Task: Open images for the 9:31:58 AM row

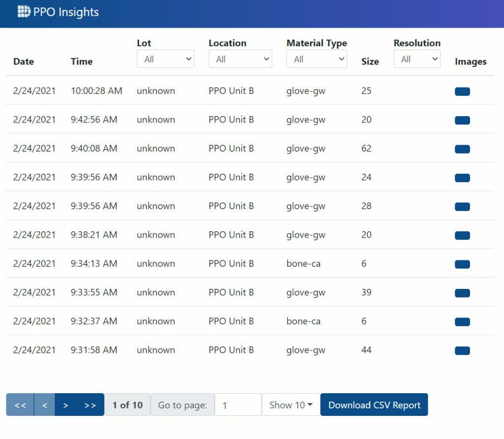Action: click(x=462, y=350)
